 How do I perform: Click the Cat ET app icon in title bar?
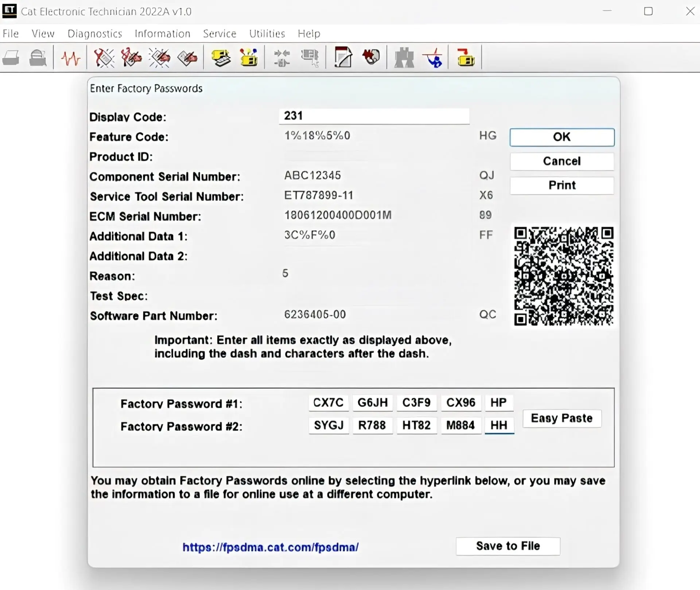(9, 11)
